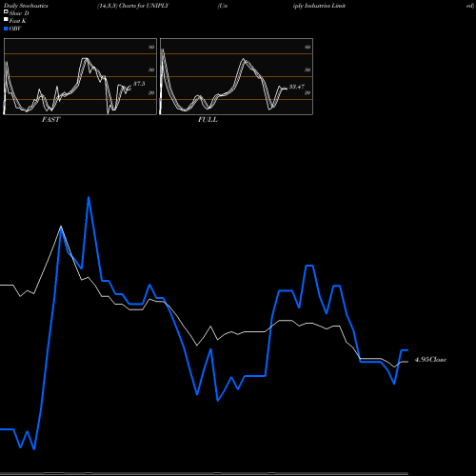Viewport: 476px width, 476px height.
Task: Click the highest peak of the blue OBV line
Action: (89, 197)
